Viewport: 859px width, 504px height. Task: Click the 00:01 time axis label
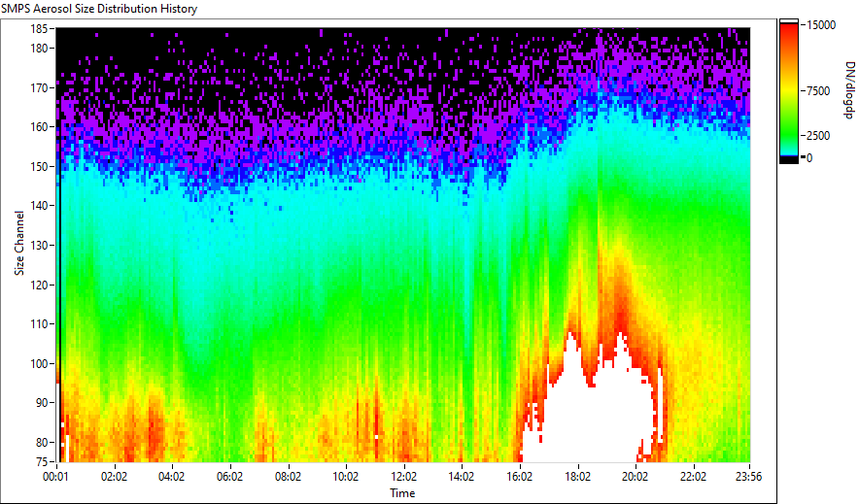click(56, 477)
